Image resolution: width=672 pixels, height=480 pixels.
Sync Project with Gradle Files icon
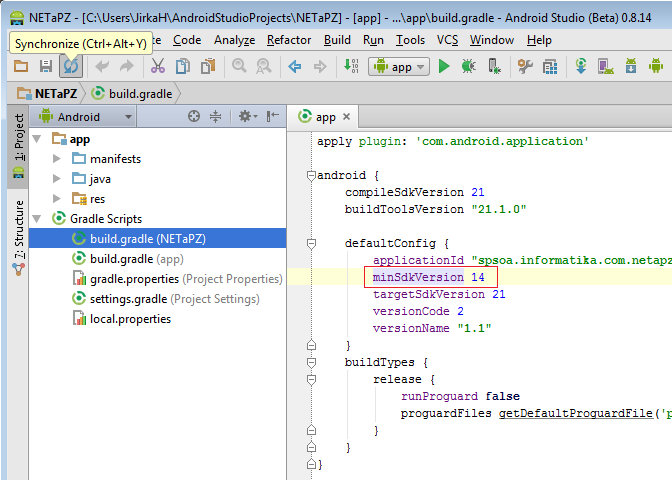581,66
